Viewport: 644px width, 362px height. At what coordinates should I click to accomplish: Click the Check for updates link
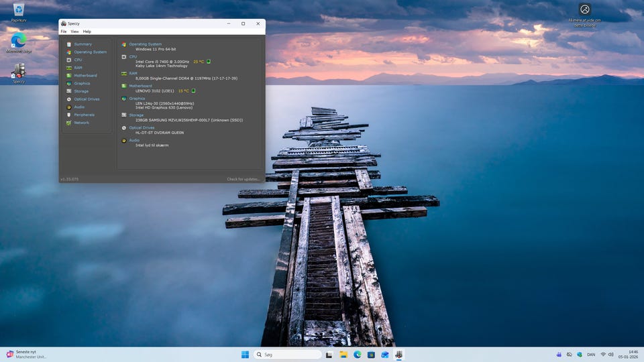[243, 179]
